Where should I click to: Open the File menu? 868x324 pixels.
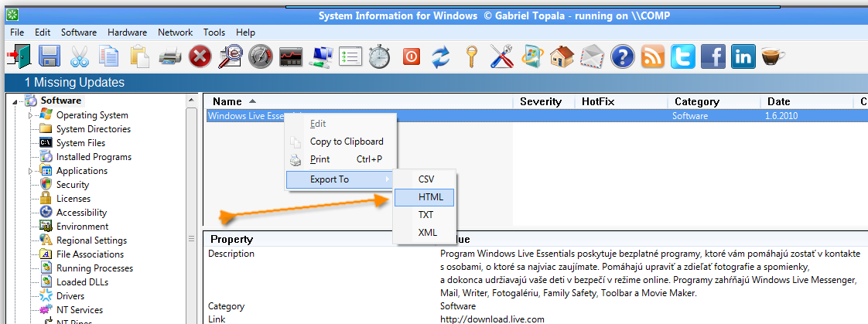(16, 32)
